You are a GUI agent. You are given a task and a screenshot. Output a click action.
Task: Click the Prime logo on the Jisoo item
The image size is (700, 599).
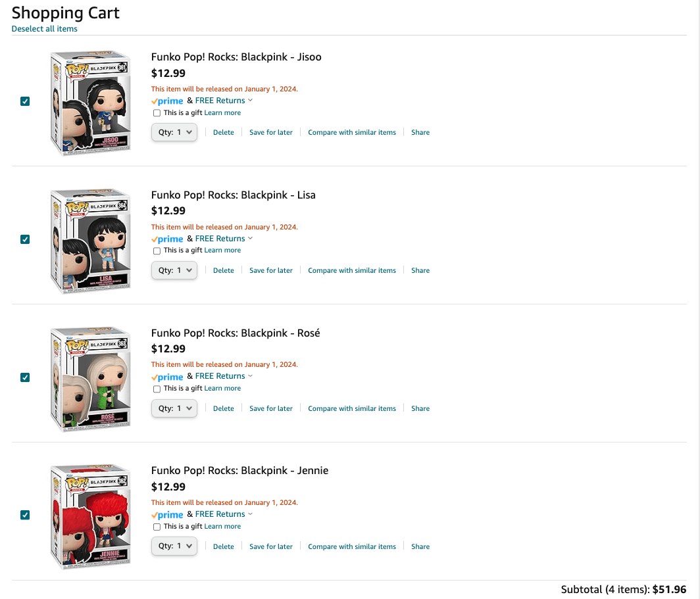pyautogui.click(x=167, y=101)
